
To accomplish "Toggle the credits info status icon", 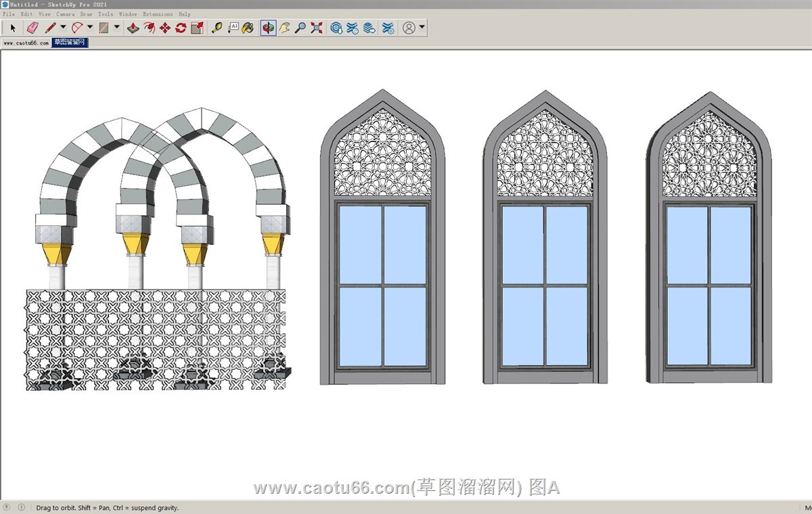I will click(x=21, y=507).
